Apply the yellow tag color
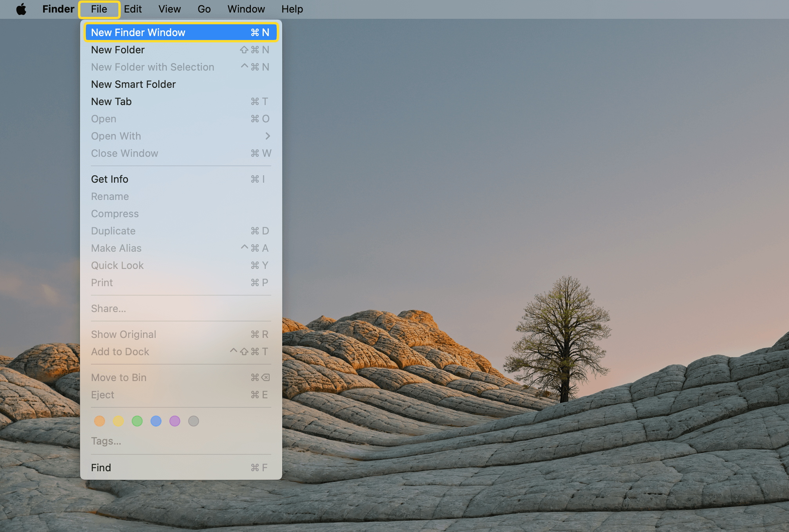Viewport: 789px width, 532px height. click(118, 421)
